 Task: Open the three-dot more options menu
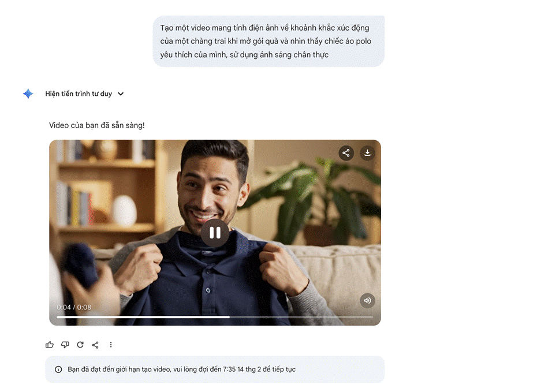pos(111,344)
